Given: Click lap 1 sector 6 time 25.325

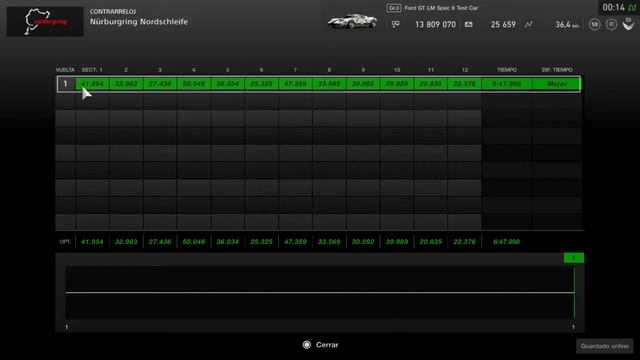Looking at the screenshot, I should [262, 84].
